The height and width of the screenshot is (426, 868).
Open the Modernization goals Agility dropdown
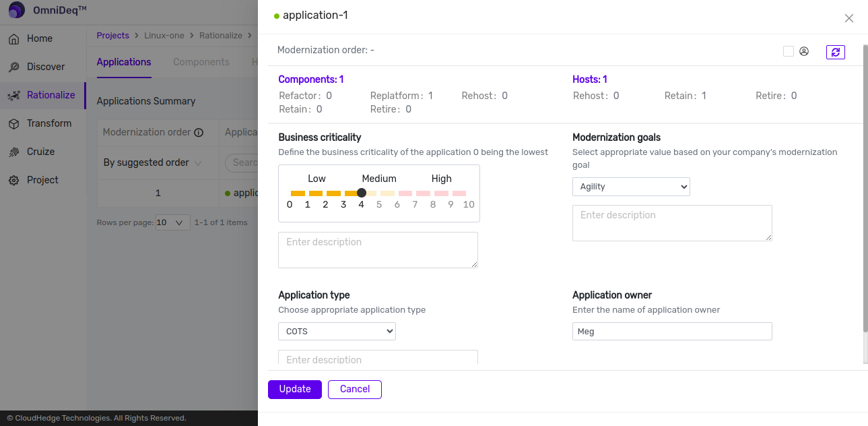(631, 187)
